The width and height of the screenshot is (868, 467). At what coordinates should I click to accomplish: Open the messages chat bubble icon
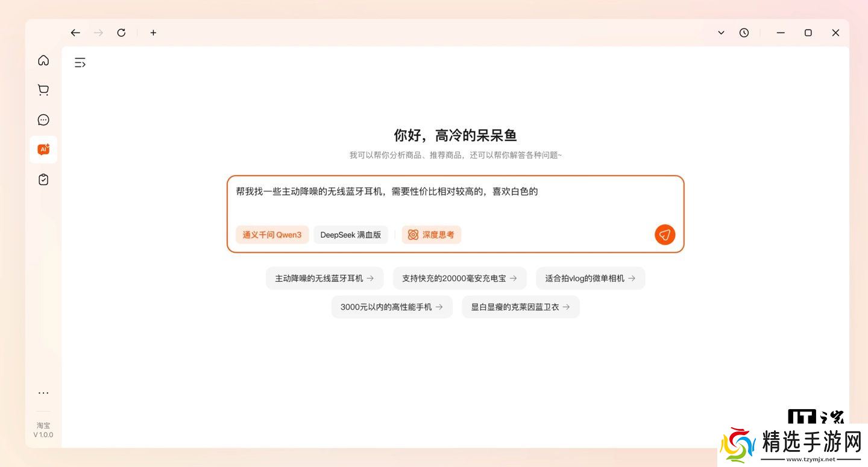[43, 120]
